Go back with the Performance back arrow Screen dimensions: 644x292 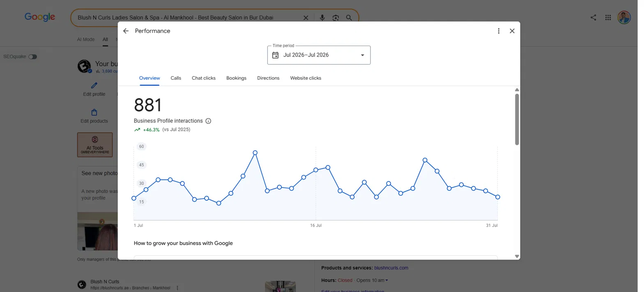pyautogui.click(x=126, y=31)
